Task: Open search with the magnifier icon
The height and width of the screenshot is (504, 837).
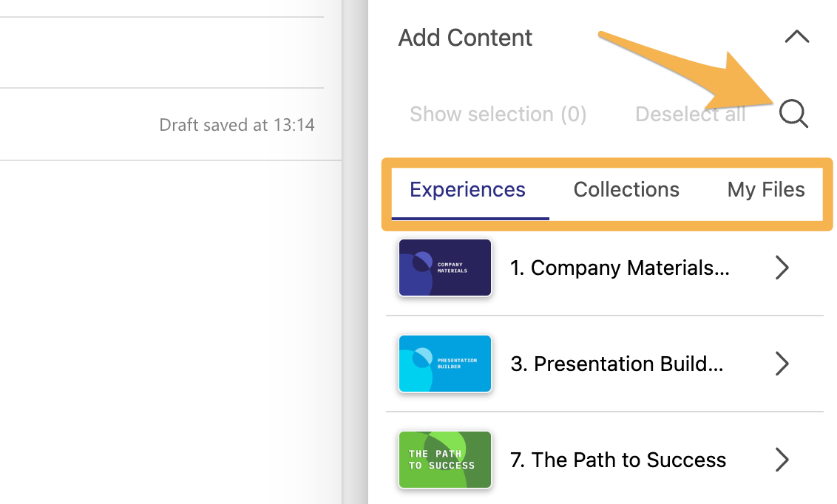Action: [793, 114]
